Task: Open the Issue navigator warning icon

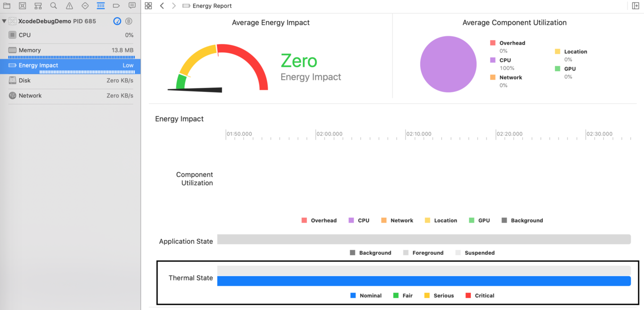Action: [x=69, y=6]
